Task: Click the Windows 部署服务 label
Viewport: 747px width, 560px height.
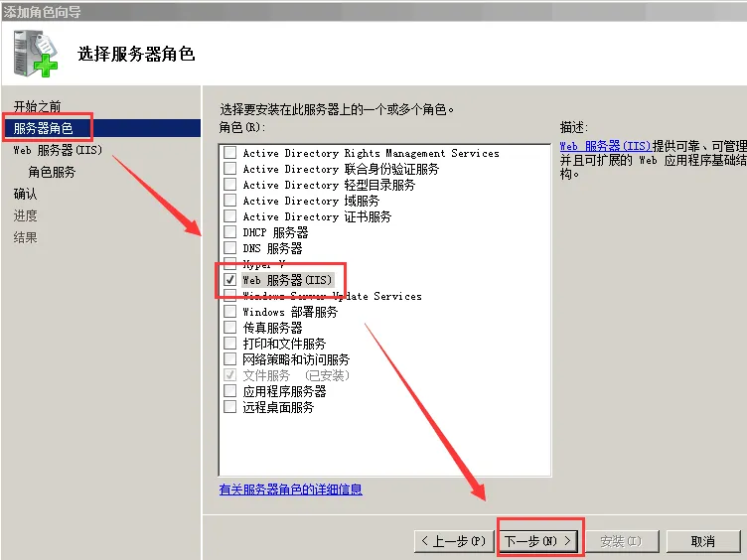Action: pyautogui.click(x=290, y=312)
